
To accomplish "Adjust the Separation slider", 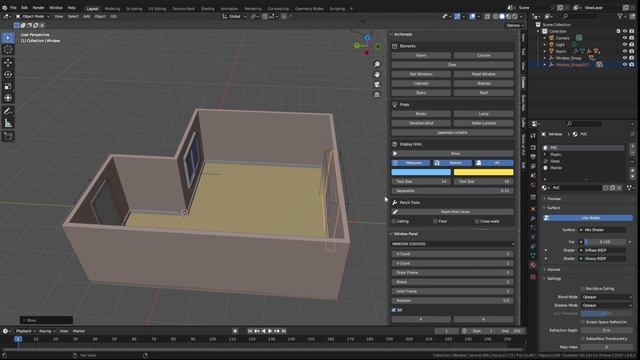I will click(453, 191).
